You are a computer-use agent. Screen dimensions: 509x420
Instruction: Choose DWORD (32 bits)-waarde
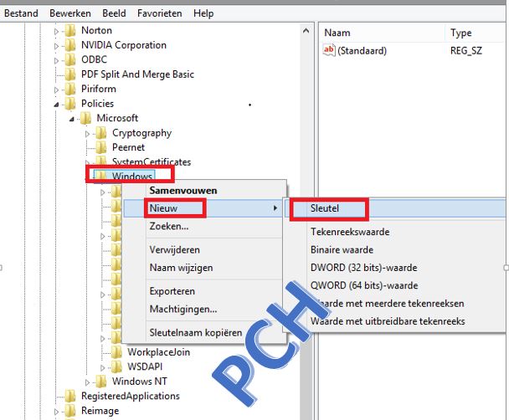363,268
